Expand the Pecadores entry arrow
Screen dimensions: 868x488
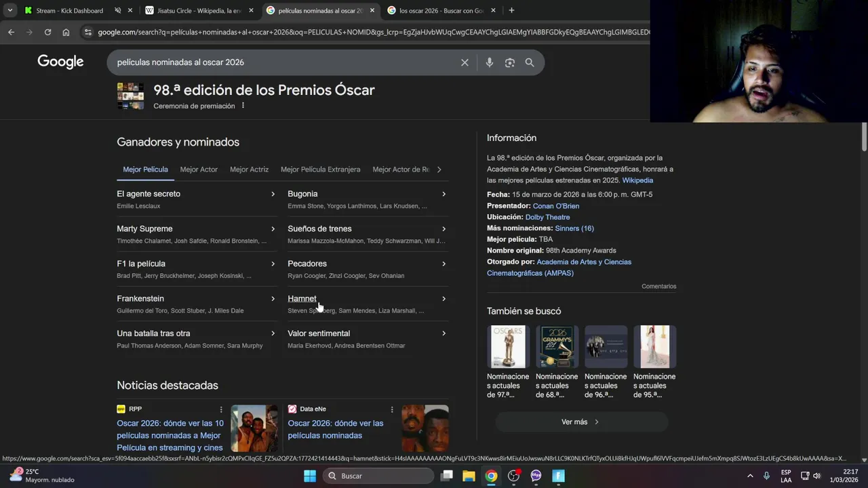pyautogui.click(x=443, y=264)
